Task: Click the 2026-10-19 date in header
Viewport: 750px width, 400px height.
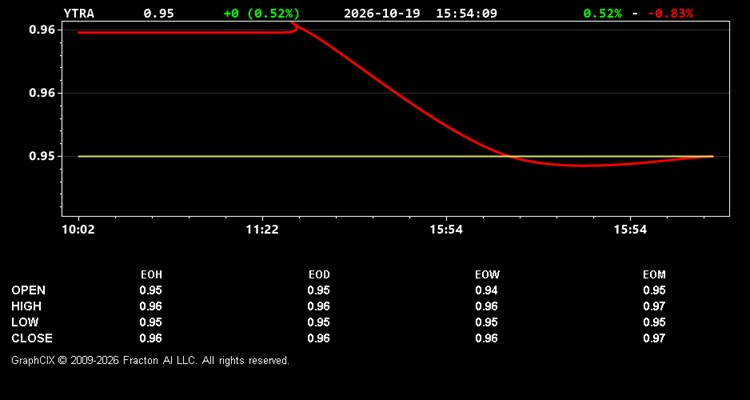Action: coord(382,13)
